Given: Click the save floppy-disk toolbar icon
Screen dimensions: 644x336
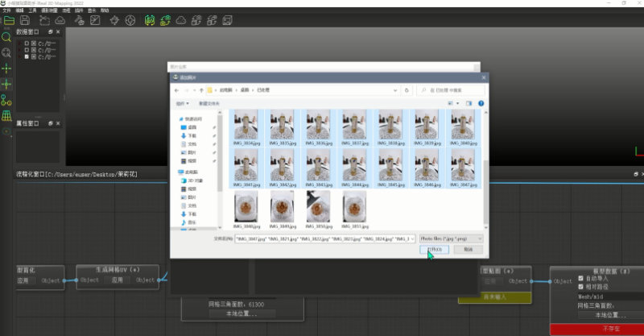Looking at the screenshot, I should tap(25, 20).
